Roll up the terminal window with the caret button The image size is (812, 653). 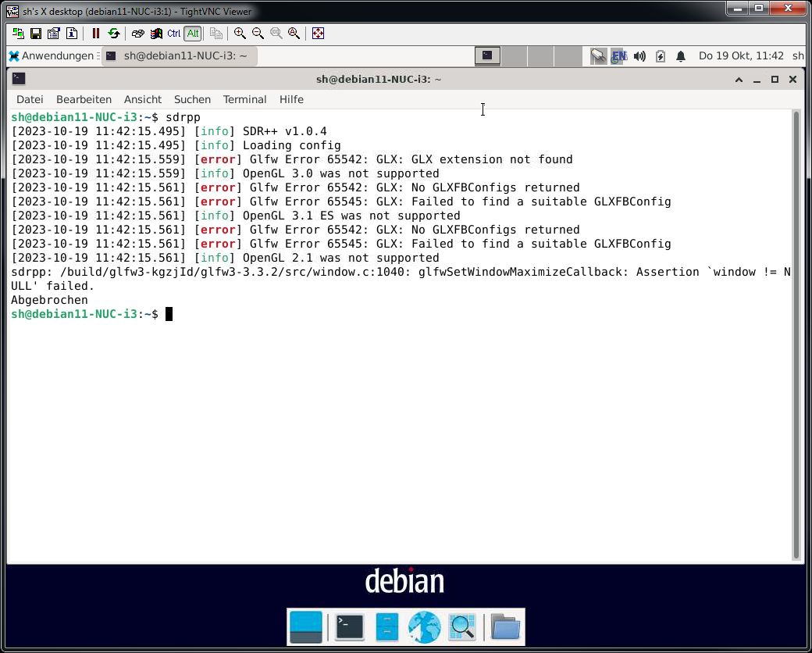tap(739, 80)
